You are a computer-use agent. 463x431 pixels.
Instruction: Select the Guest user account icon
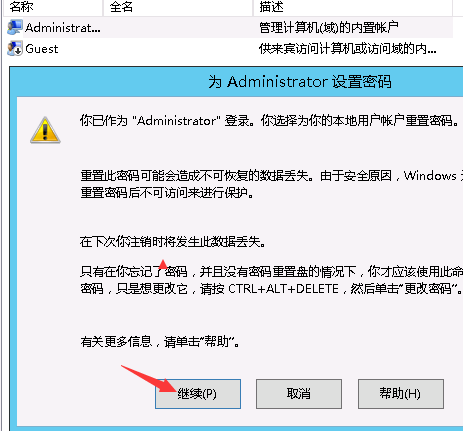(15, 48)
